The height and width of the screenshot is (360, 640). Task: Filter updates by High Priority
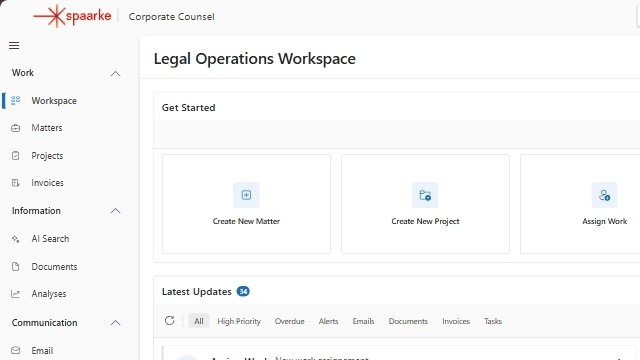(239, 321)
